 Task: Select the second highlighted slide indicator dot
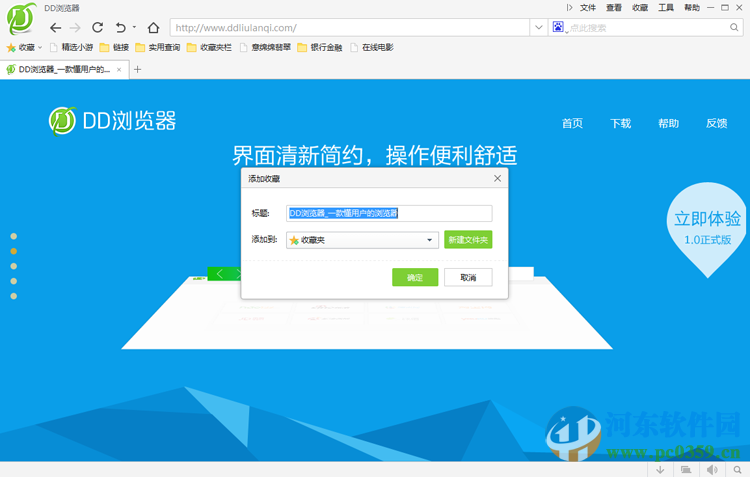(x=14, y=251)
